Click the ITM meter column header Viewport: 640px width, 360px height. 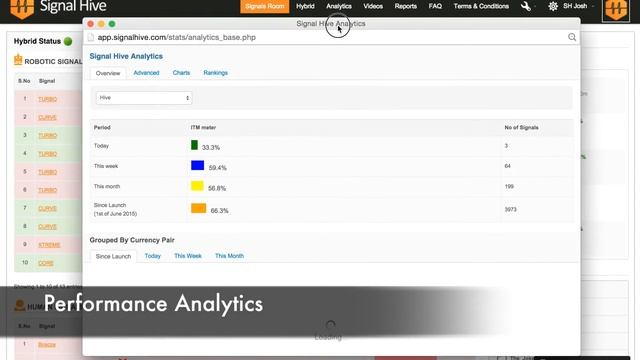pos(203,127)
